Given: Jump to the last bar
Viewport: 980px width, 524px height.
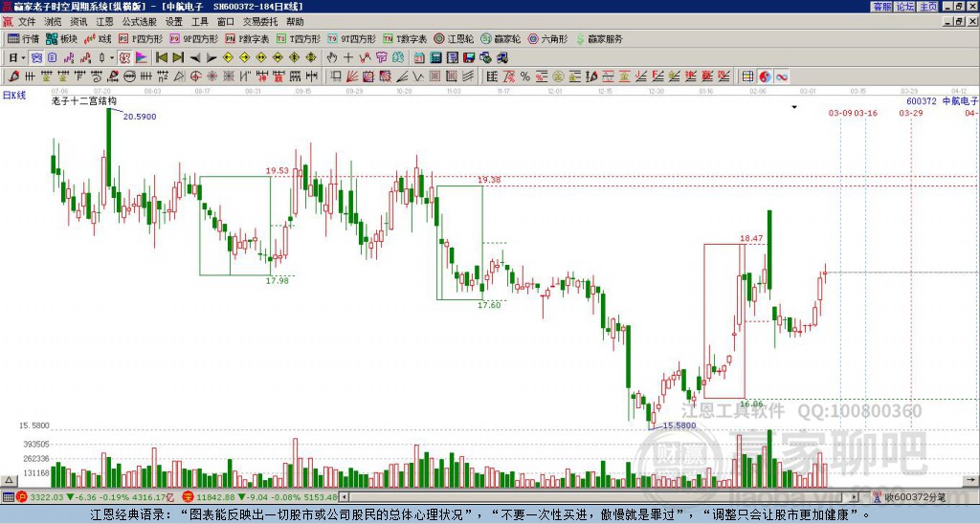Looking at the screenshot, I should click(178, 57).
